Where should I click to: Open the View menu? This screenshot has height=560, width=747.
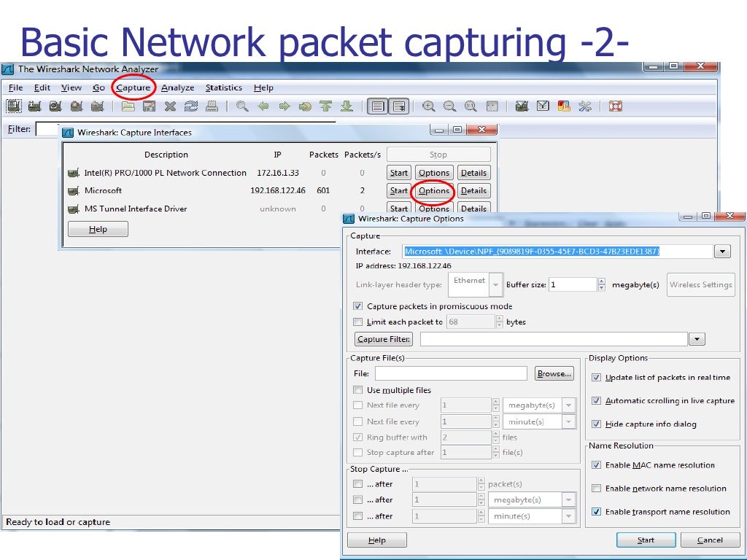[x=71, y=87]
